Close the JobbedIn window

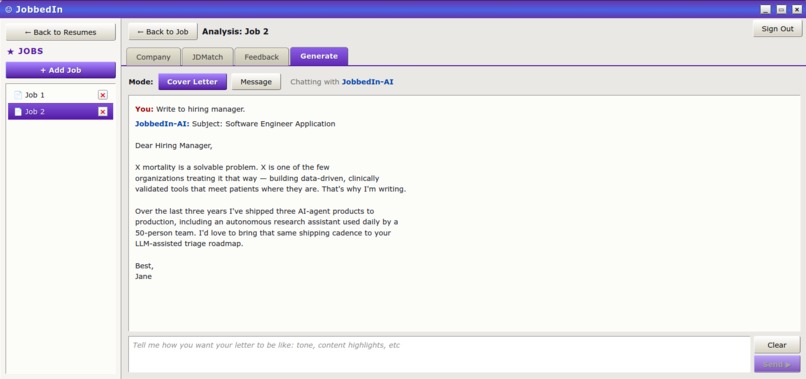[x=797, y=9]
